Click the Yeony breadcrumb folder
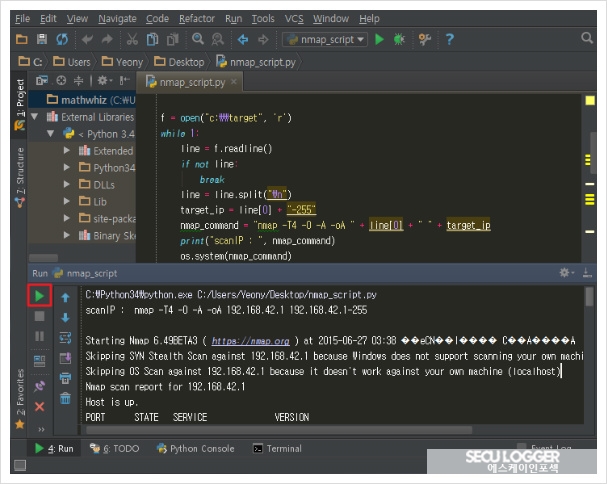Viewport: 607px width, 484px height. tap(122, 62)
